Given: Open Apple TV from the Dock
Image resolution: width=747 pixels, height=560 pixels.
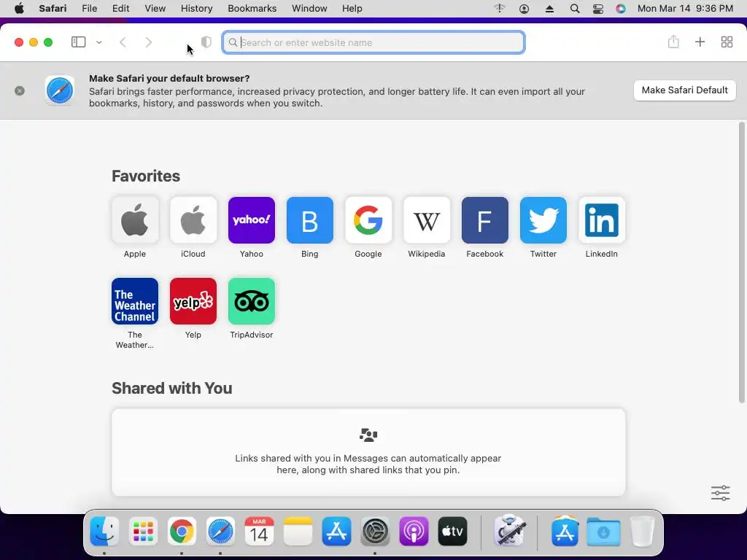Looking at the screenshot, I should (x=452, y=531).
